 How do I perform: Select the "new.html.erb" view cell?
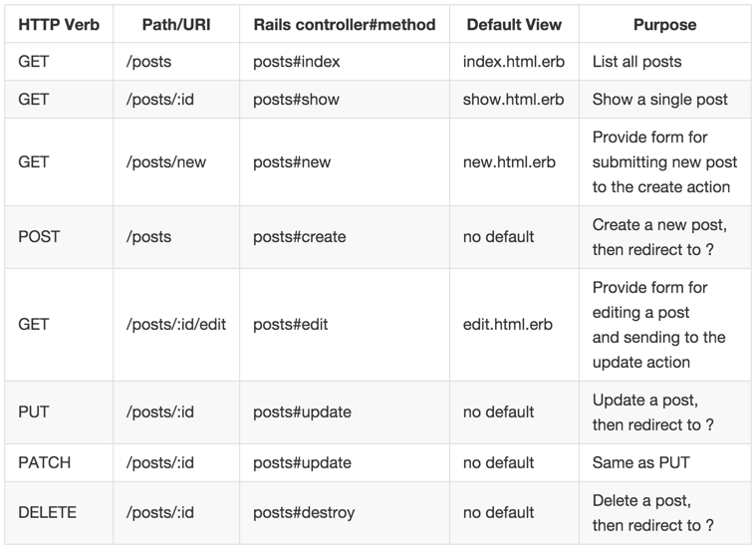[x=510, y=162]
